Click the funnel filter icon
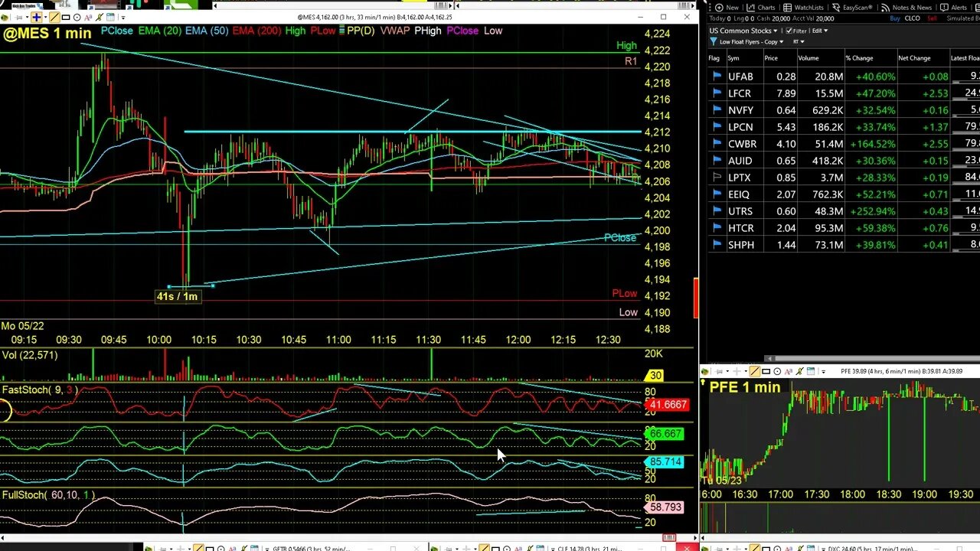The width and height of the screenshot is (980, 551). coord(713,41)
